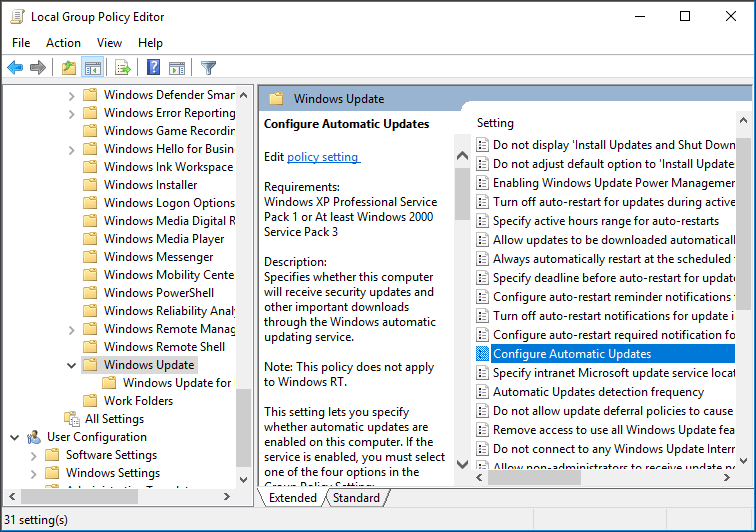Image resolution: width=756 pixels, height=532 pixels.
Task: Click the User Configuration icon in tree
Action: coord(34,437)
